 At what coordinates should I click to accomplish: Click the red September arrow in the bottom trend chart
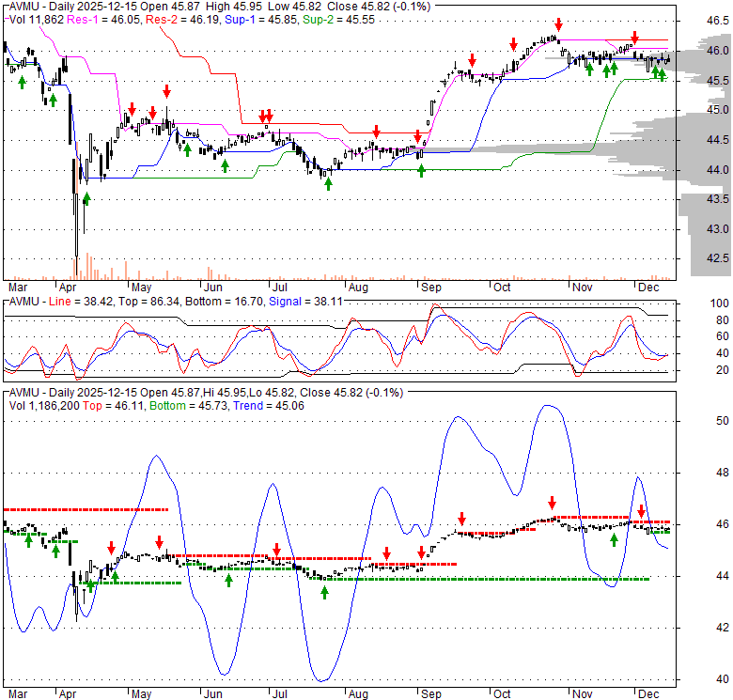[x=462, y=519]
